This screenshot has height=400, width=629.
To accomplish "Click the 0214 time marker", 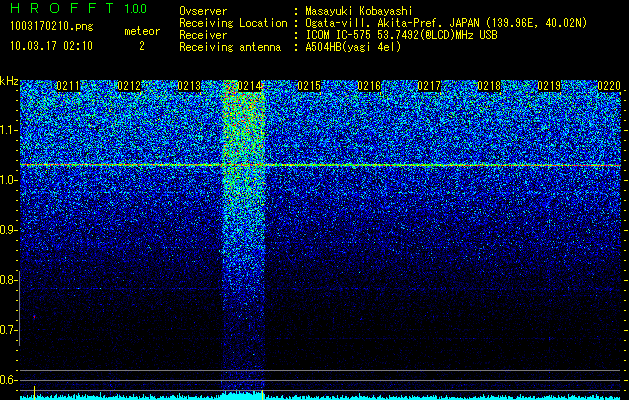I will point(249,86).
